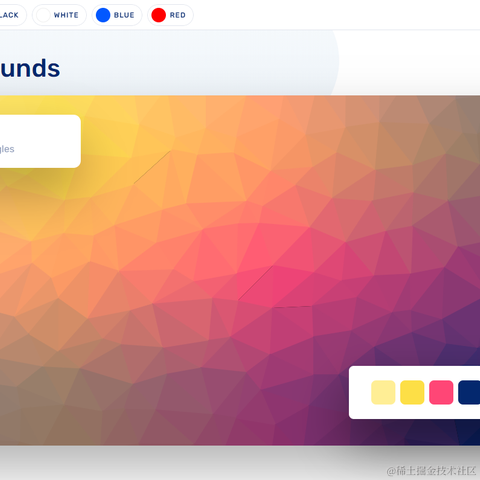Pick the pink palette swatch
The height and width of the screenshot is (480, 480).
click(x=441, y=392)
